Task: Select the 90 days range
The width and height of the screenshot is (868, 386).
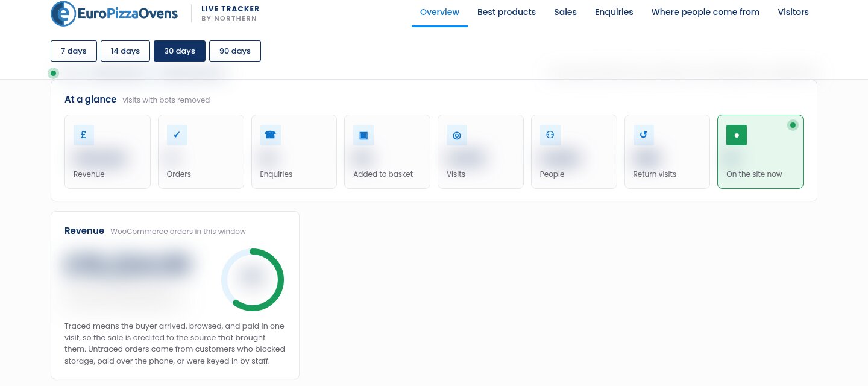Action: [235, 51]
